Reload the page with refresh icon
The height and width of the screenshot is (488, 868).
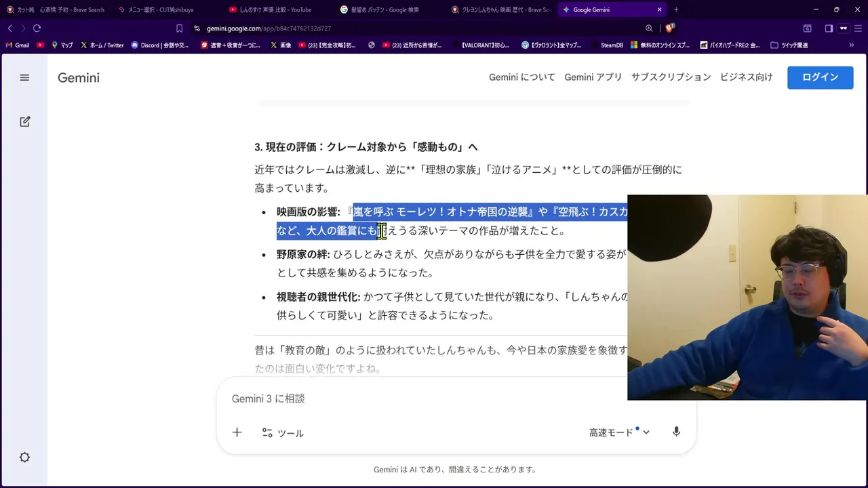click(37, 28)
